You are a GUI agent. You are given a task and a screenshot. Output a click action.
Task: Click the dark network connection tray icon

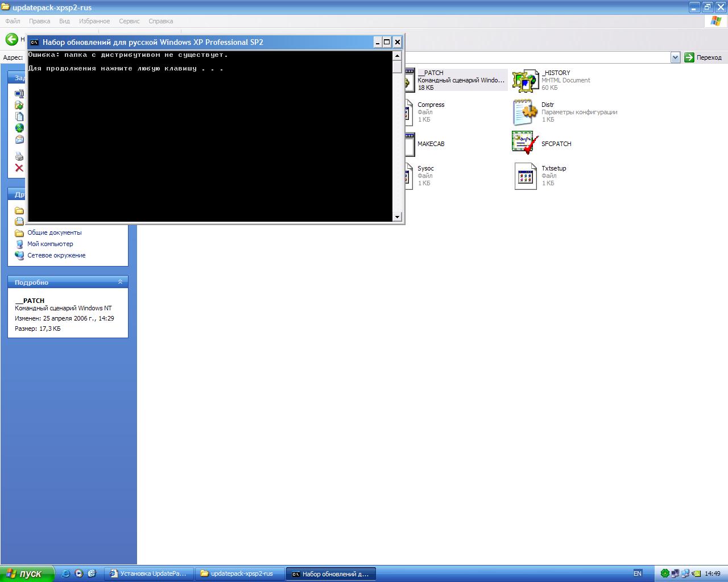point(675,573)
